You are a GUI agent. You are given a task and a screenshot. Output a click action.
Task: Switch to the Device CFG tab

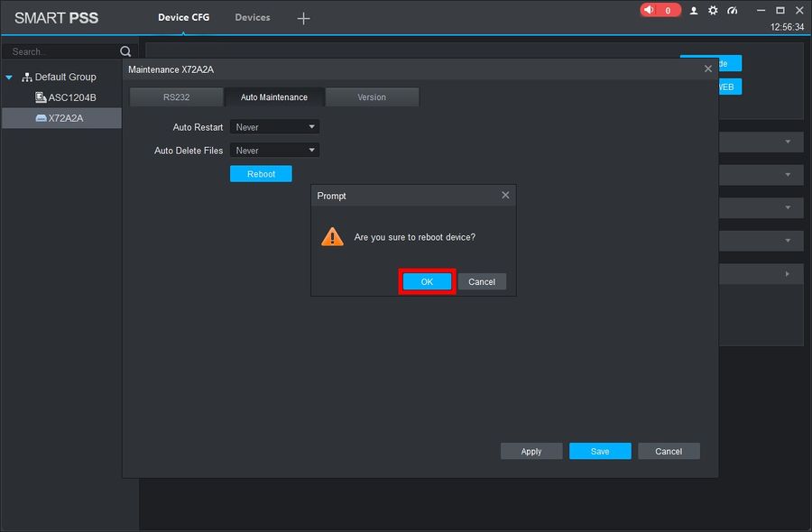(184, 18)
